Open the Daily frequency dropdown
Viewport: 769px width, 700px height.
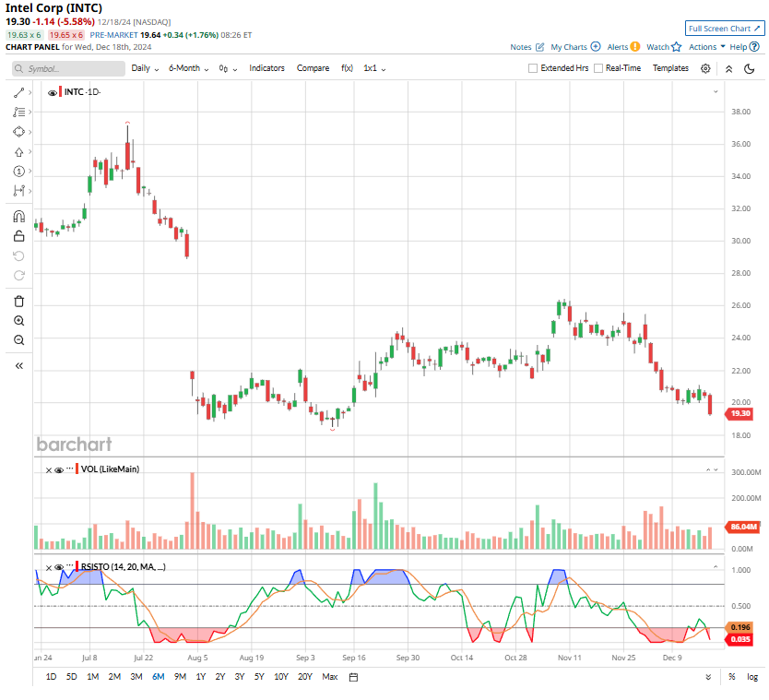click(145, 68)
